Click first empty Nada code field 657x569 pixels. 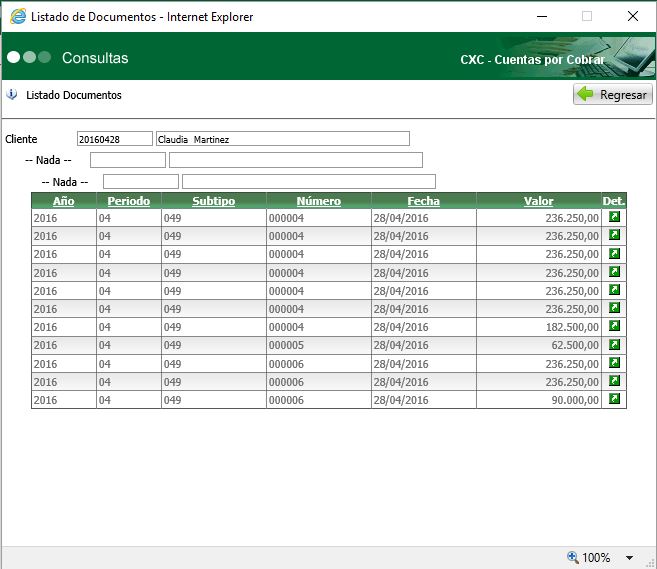tap(128, 160)
